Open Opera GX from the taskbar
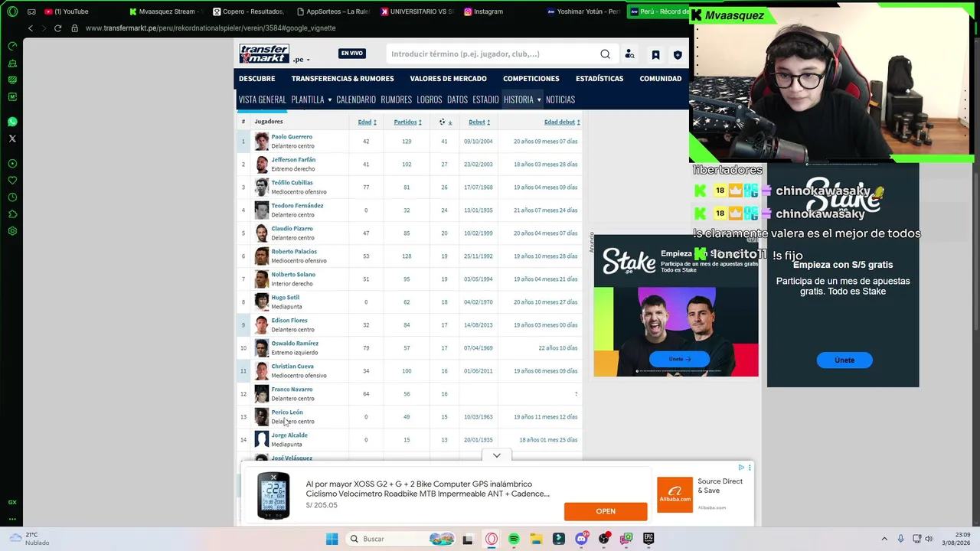 (491, 539)
